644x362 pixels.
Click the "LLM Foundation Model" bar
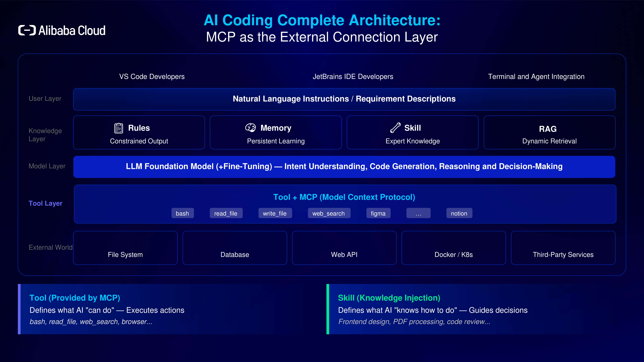point(344,167)
